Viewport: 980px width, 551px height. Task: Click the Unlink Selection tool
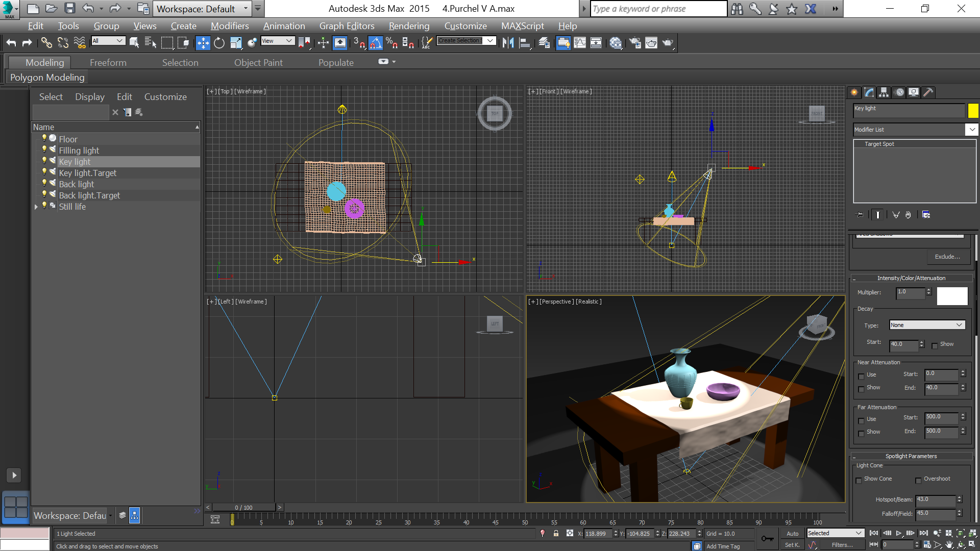point(63,43)
